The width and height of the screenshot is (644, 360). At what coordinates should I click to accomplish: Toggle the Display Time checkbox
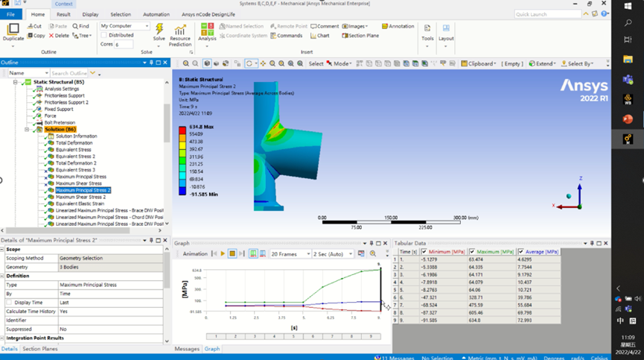pyautogui.click(x=9, y=303)
